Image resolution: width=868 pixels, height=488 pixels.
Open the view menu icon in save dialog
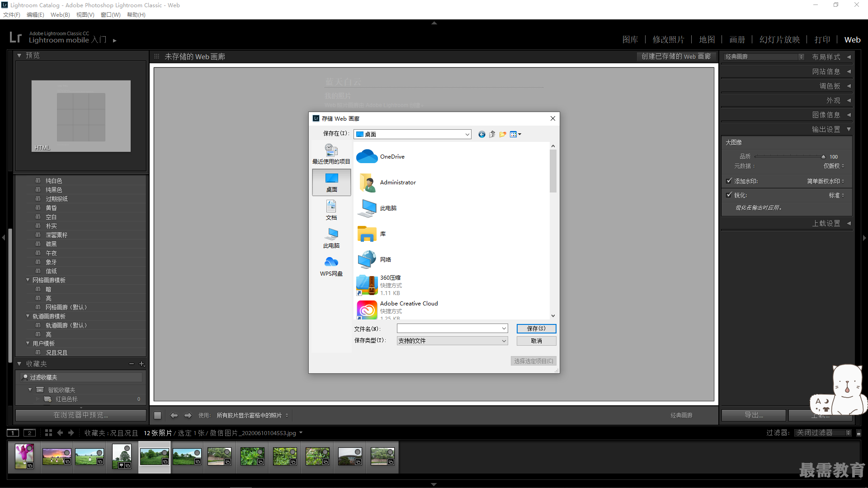515,134
